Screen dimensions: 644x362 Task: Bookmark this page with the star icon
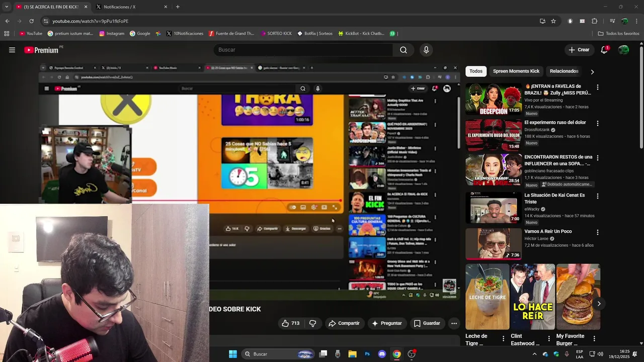point(553,21)
